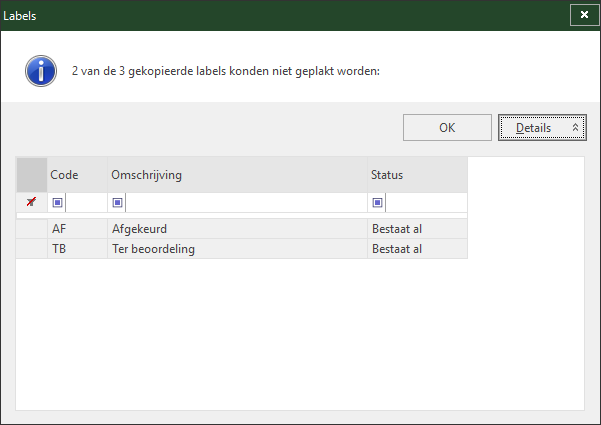Open the Status column filter operator
The image size is (601, 425).
tap(377, 202)
